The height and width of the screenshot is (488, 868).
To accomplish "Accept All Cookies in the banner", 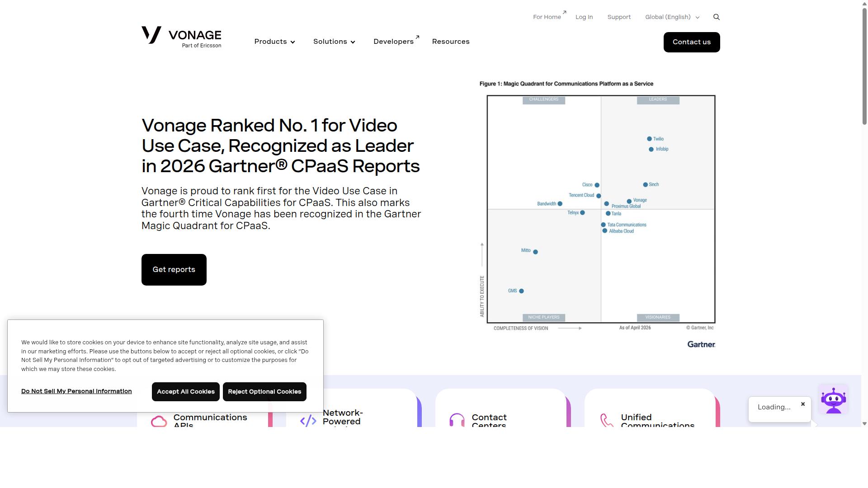I will click(186, 392).
